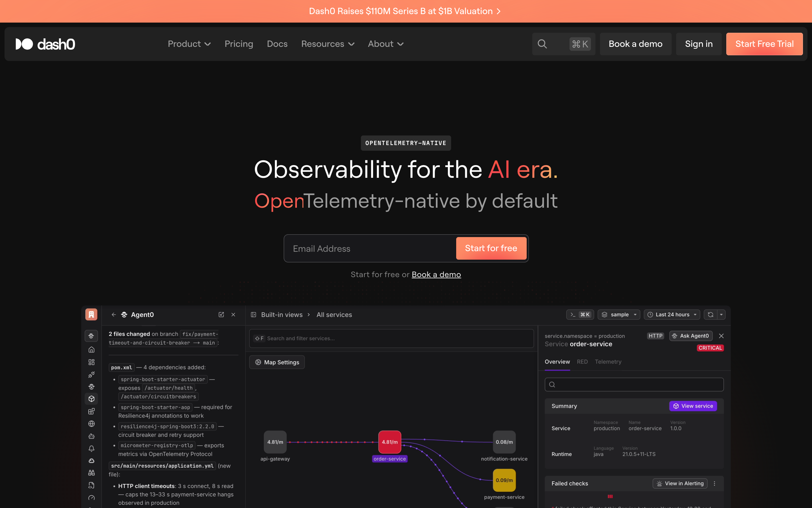
Task: Focus the search box under the Overview tab
Action: (634, 384)
